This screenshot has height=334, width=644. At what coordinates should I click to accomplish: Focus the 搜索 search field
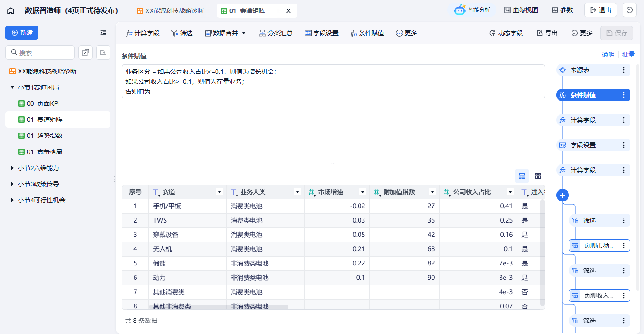point(40,52)
